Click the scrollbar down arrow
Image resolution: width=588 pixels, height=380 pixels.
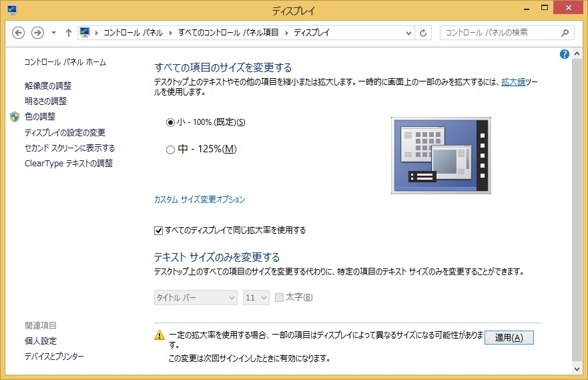click(577, 369)
